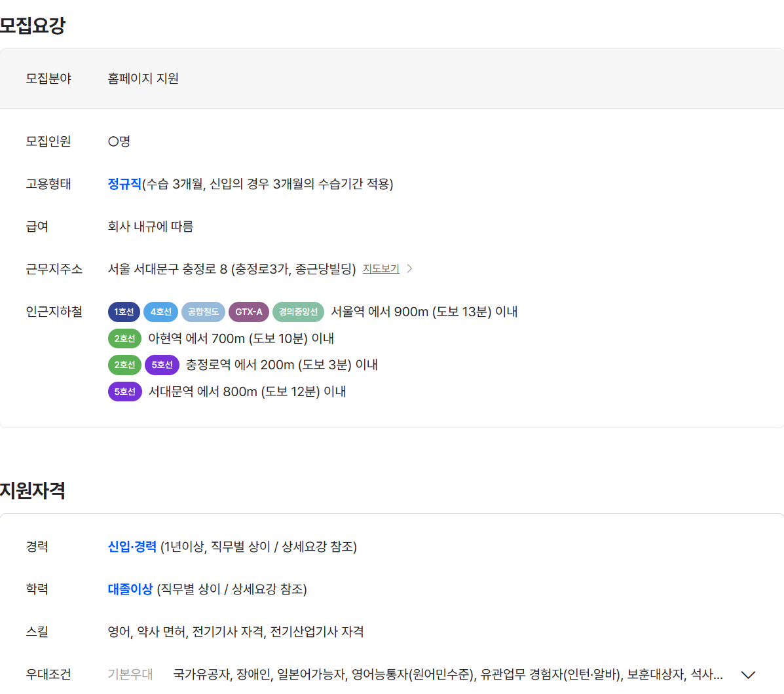Open the 지도보기 map link
784x694 pixels.
coord(381,269)
